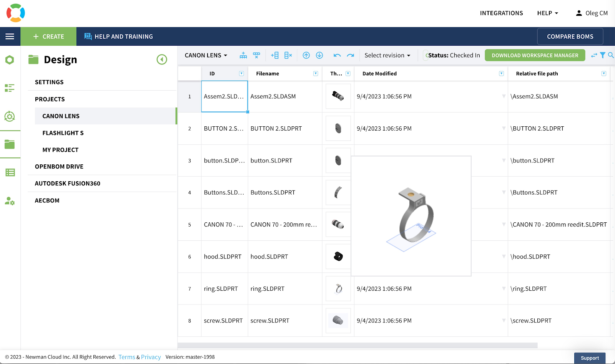
Task: Click the CREATE button
Action: [48, 36]
